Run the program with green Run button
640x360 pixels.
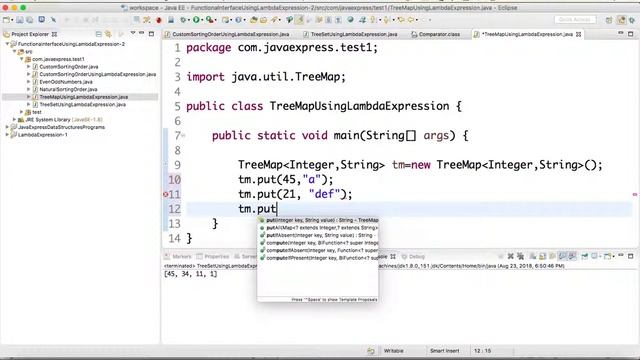(x=196, y=20)
